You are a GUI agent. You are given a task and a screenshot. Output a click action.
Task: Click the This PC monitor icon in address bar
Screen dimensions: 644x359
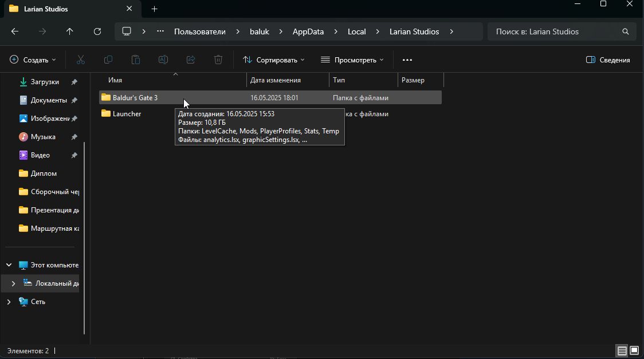tap(127, 31)
